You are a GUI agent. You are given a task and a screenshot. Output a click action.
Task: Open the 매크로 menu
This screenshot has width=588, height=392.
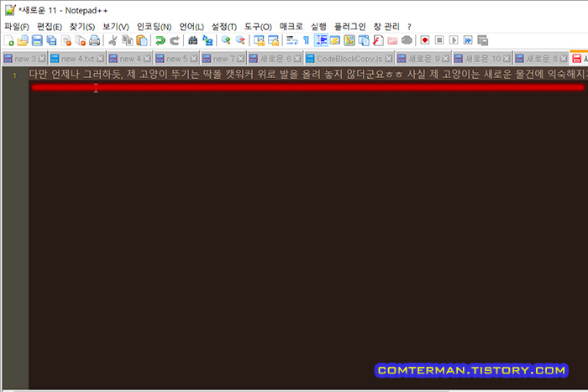coord(291,27)
